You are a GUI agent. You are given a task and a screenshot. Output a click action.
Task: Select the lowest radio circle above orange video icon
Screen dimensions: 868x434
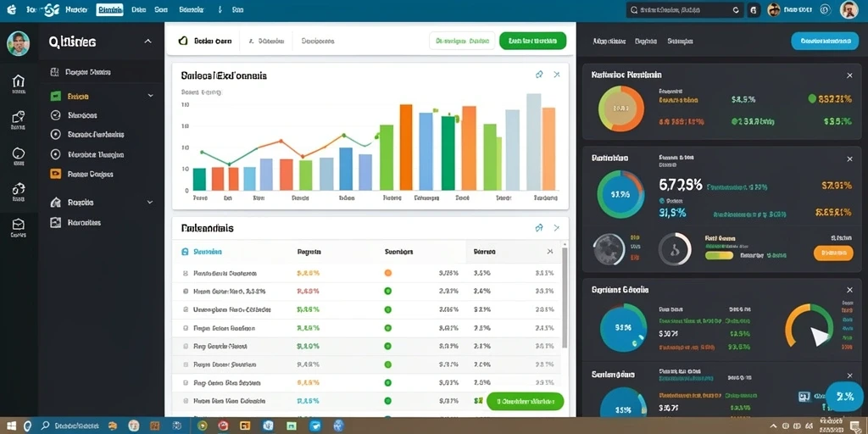[55, 154]
